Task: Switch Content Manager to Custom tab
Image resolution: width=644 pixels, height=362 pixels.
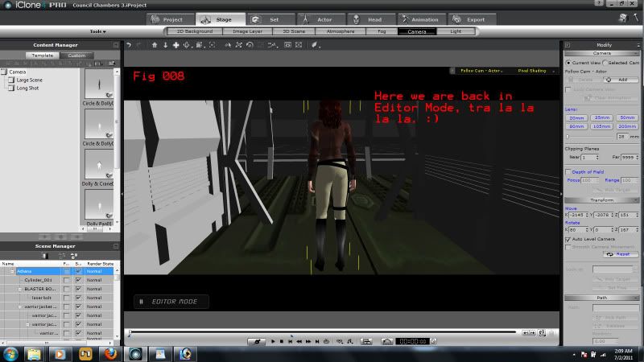Action: 76,56
